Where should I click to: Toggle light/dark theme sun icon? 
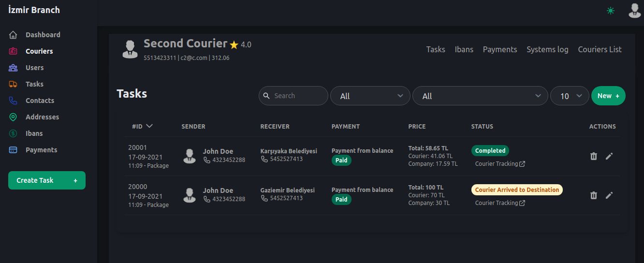pos(611,11)
